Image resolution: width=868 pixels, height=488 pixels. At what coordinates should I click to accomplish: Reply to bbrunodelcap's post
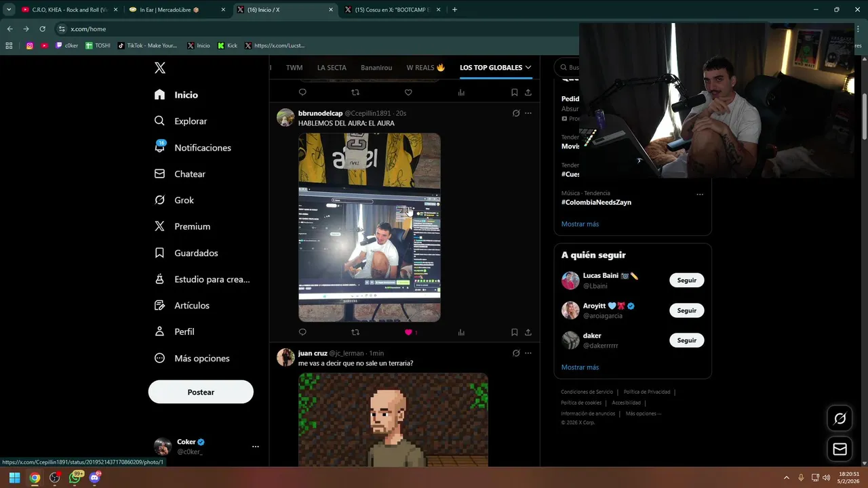pos(302,333)
